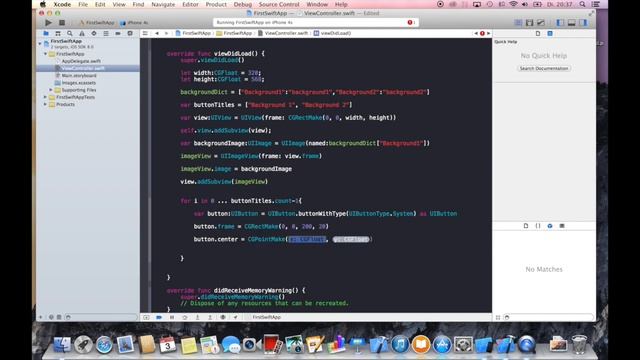Switch to the Assistant editor
Screen dimensions: 640x360
click(529, 23)
